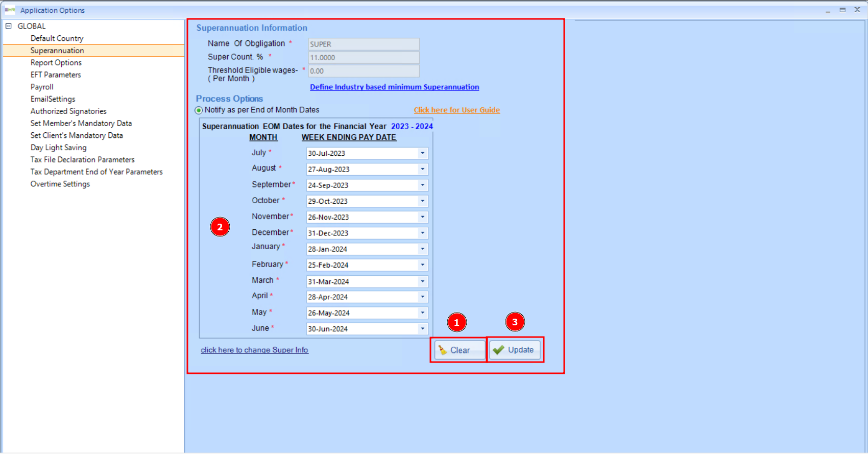The height and width of the screenshot is (454, 868).
Task: Select Payroll in the options tree
Action: (42, 87)
